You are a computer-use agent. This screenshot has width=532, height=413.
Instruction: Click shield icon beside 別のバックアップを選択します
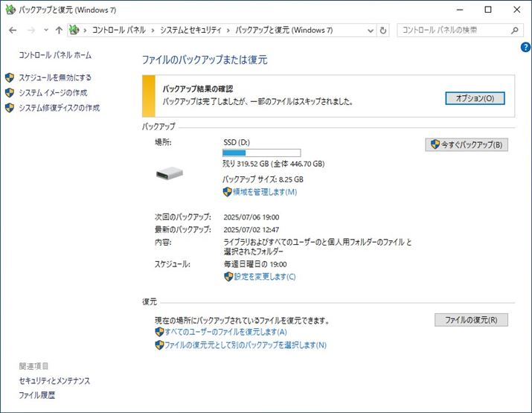tap(159, 345)
